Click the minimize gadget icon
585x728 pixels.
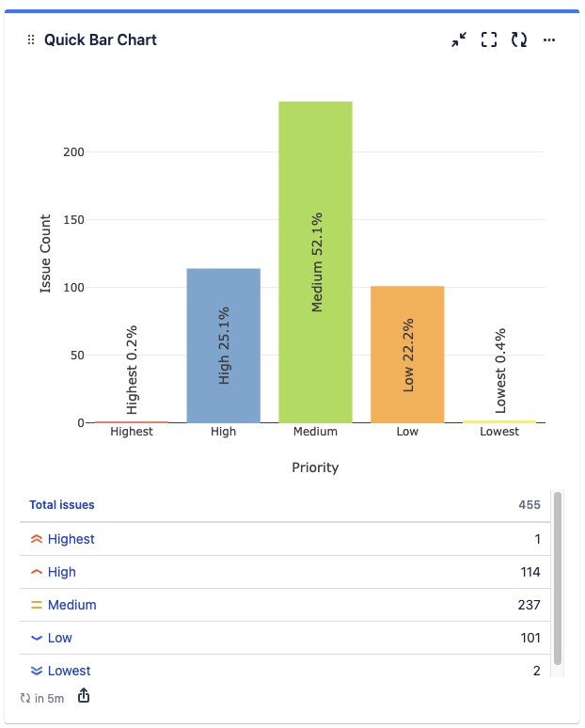[458, 40]
